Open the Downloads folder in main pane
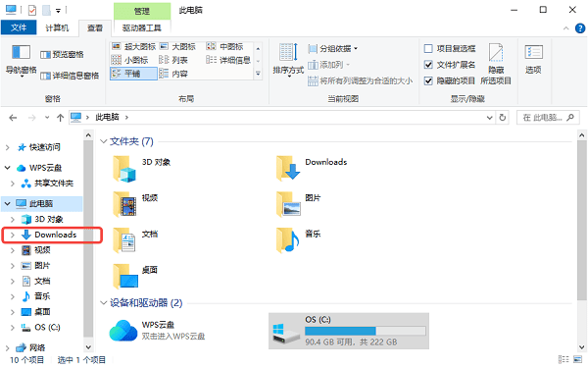 point(312,169)
